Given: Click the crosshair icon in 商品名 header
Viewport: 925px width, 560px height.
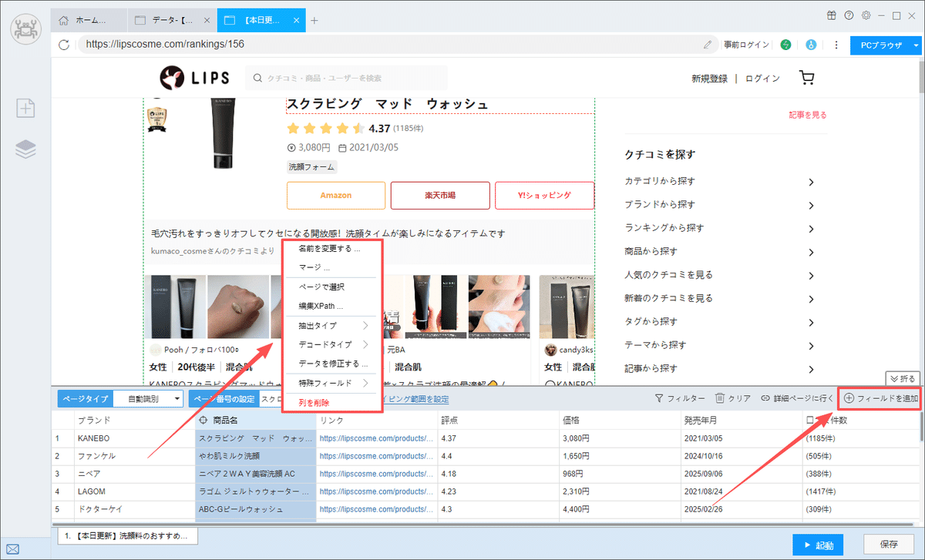Looking at the screenshot, I should [x=203, y=420].
